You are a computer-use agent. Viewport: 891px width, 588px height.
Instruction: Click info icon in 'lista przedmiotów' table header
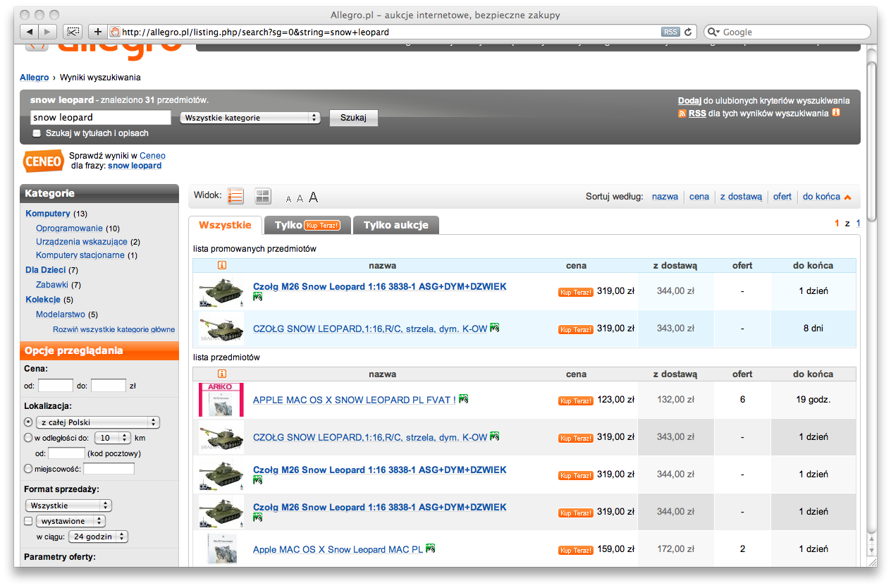222,374
